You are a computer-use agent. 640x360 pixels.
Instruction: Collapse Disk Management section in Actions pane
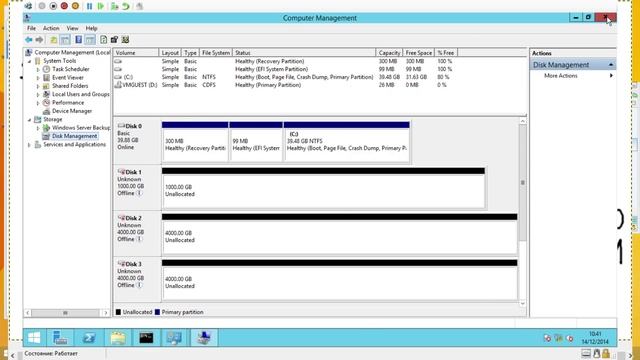(611, 65)
